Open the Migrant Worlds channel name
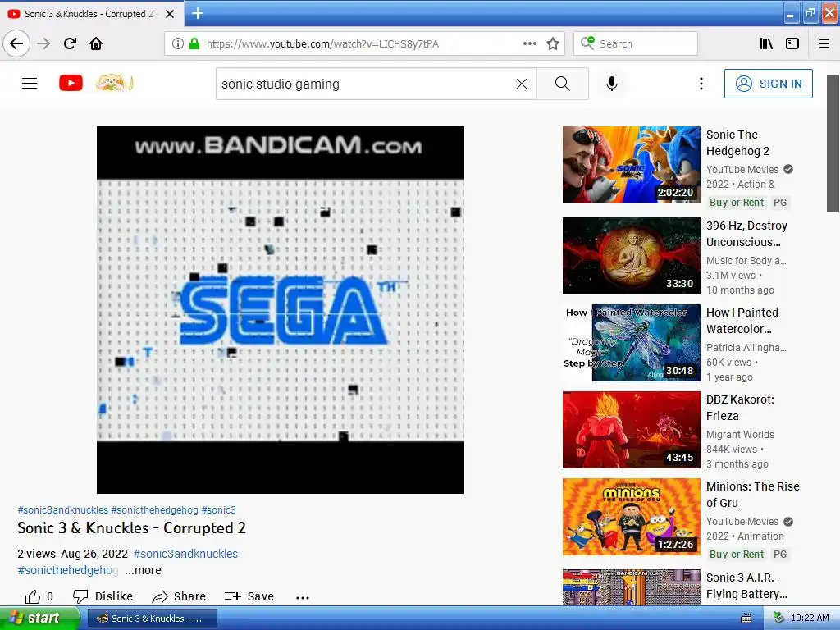This screenshot has height=630, width=840. [740, 434]
